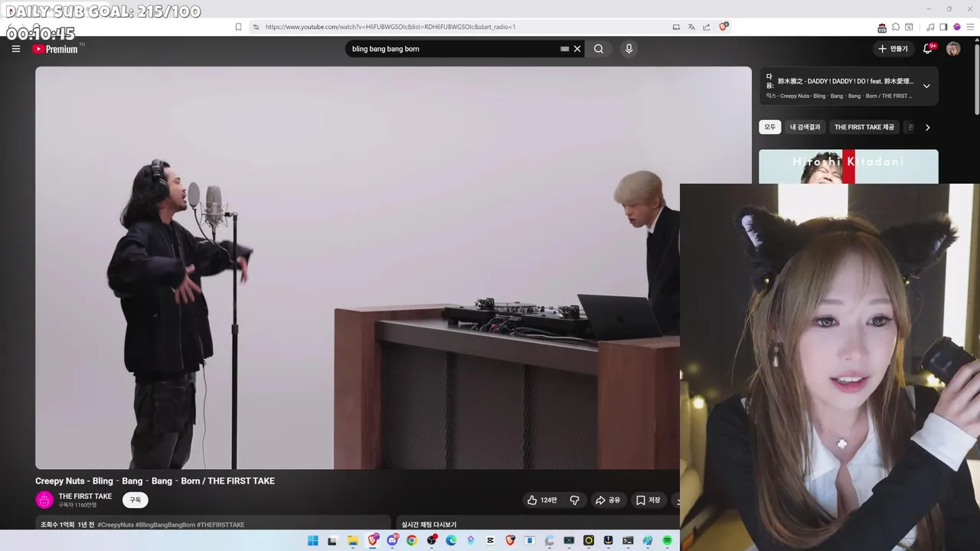Toggle the browser sidebar panel

click(x=943, y=27)
